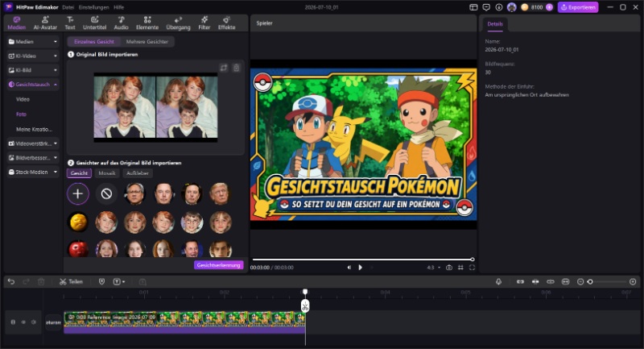This screenshot has height=349, width=644.
Task: Switch to Mehrere Gesichter tab
Action: click(147, 42)
